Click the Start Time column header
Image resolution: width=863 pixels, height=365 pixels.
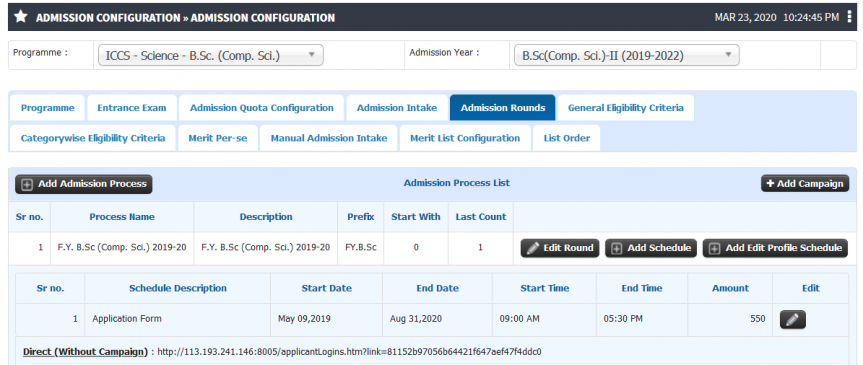tap(544, 288)
